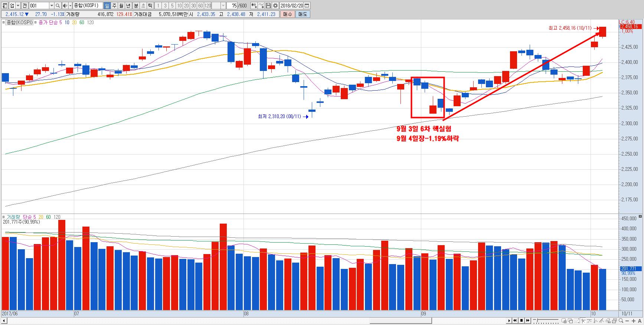Click the zigzag line tool icon

595,321
